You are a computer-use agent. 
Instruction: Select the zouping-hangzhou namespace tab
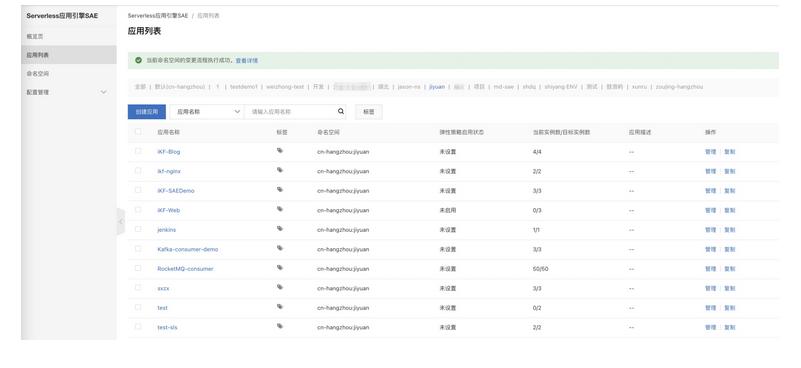(679, 87)
